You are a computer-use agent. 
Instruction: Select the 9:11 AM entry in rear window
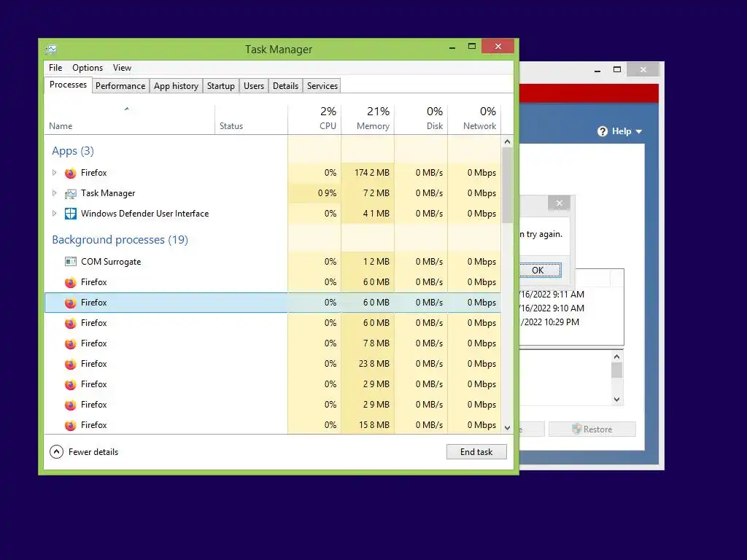(x=551, y=295)
